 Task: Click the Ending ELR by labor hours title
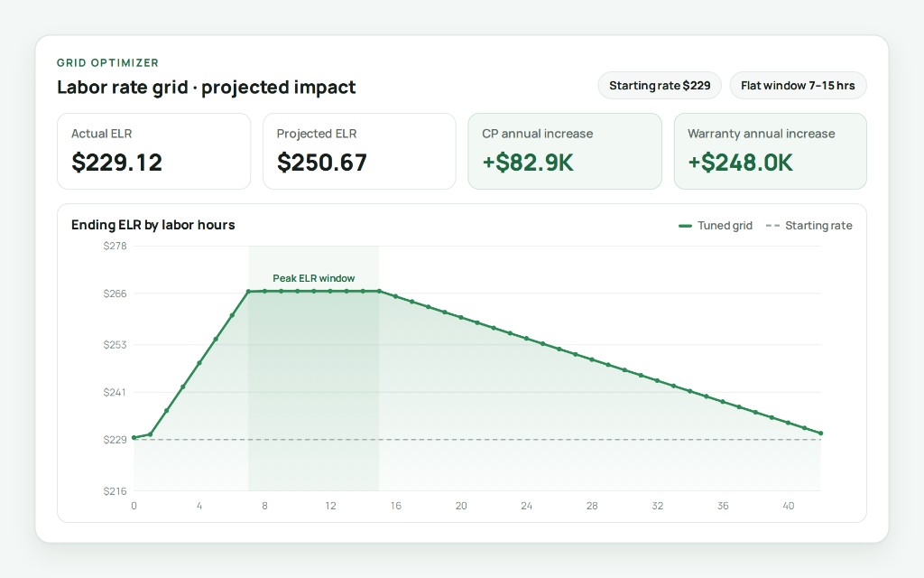coord(153,225)
